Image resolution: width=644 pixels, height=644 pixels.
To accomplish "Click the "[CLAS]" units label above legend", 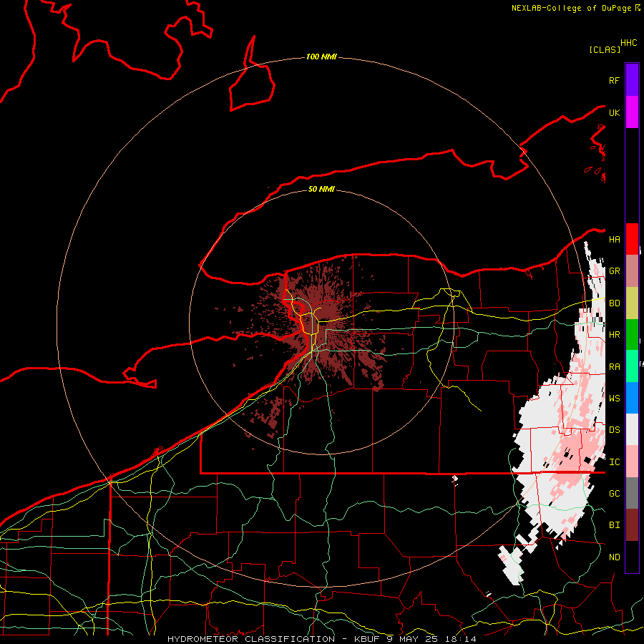I will tap(604, 49).
